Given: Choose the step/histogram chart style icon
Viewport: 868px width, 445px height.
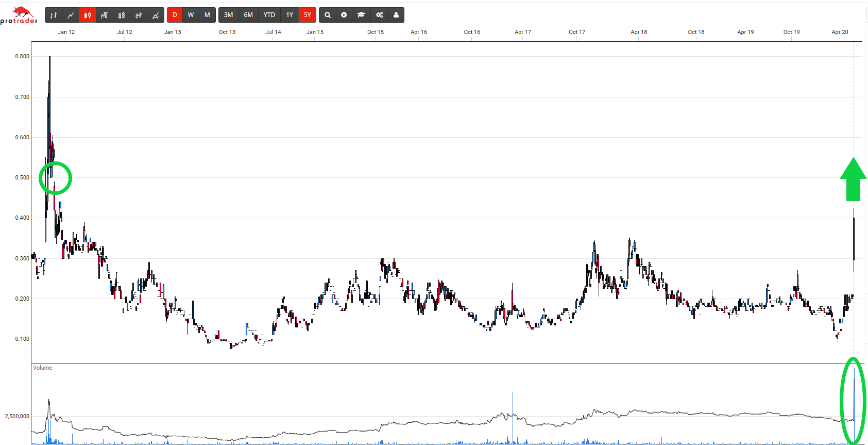Looking at the screenshot, I should [105, 15].
